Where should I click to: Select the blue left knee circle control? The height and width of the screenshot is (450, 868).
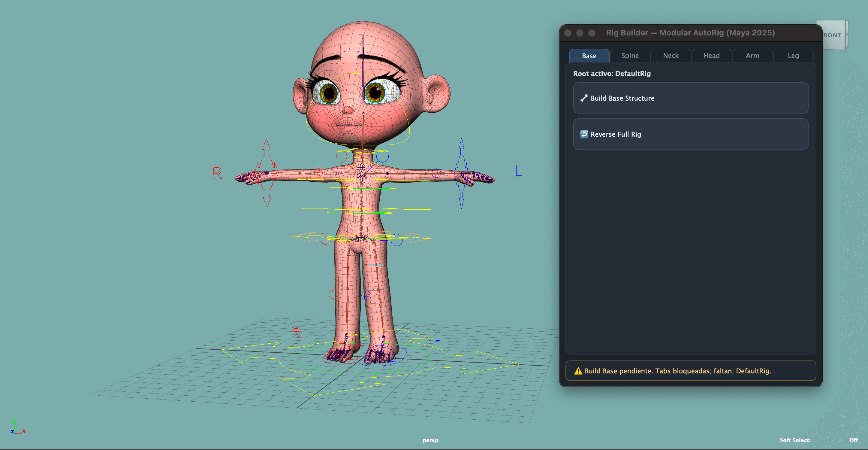[366, 296]
